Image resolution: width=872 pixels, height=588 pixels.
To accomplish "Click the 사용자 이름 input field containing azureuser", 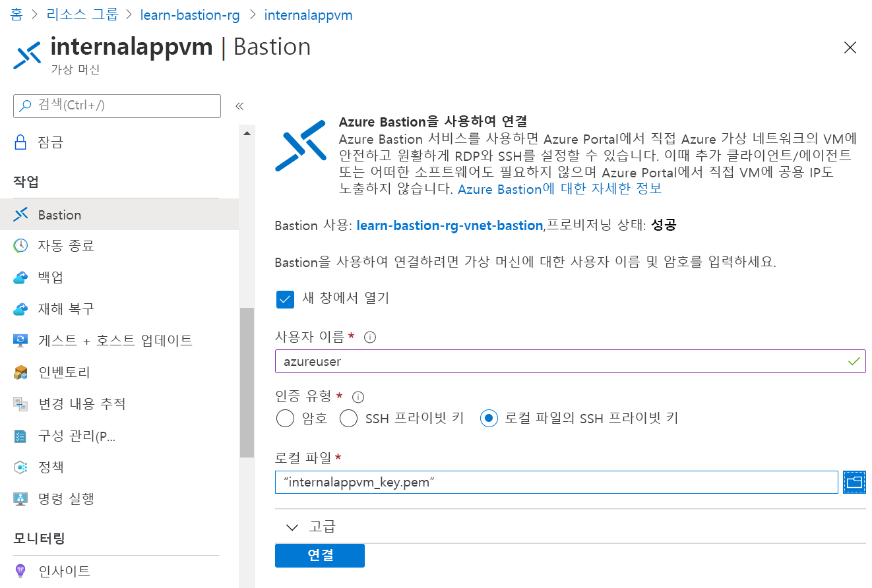I will [x=570, y=362].
